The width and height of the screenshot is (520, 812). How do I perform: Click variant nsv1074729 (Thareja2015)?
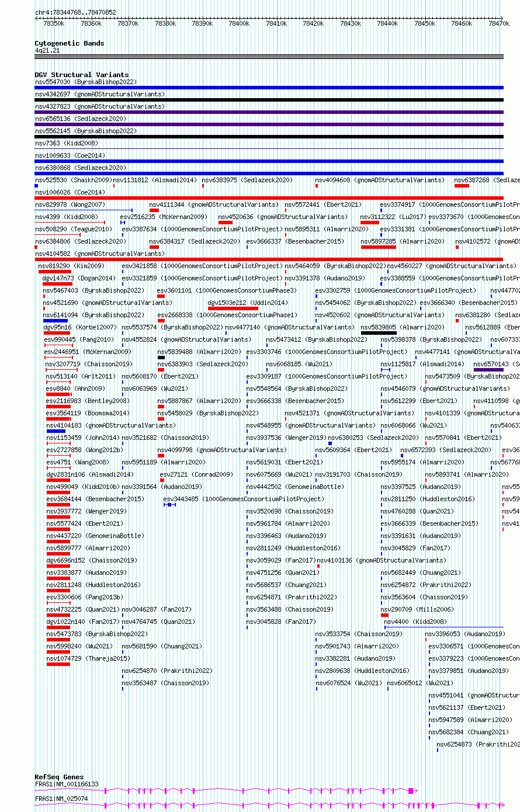tap(88, 658)
